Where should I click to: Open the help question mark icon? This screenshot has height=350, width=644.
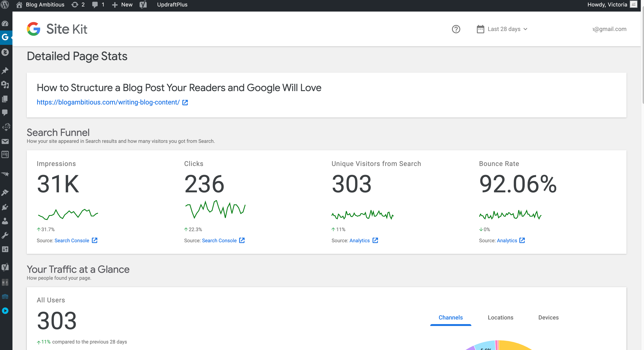[x=456, y=29]
